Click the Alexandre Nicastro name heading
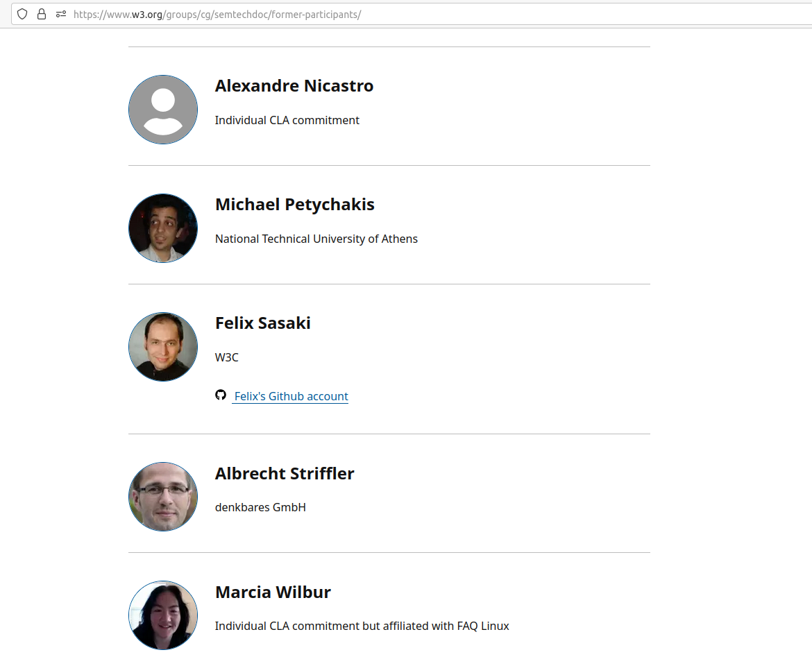This screenshot has height=666, width=812. click(x=294, y=86)
